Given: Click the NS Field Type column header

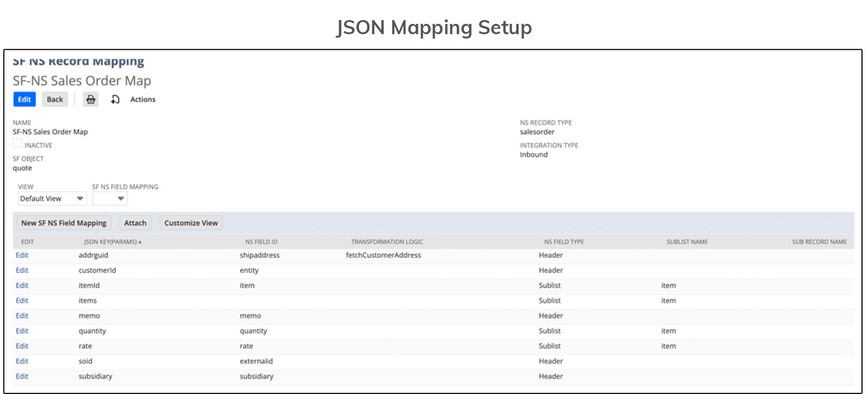Looking at the screenshot, I should point(564,242).
